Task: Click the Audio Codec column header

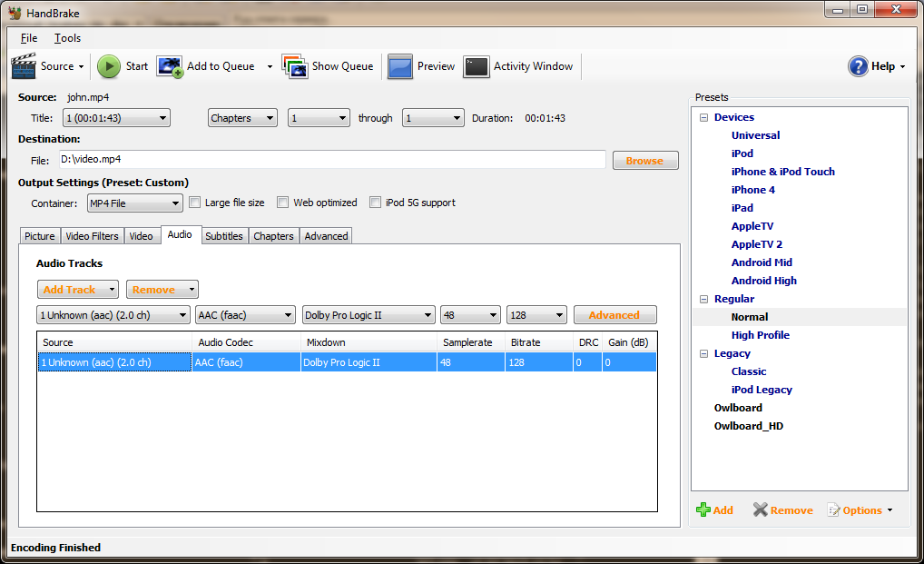Action: click(x=246, y=342)
